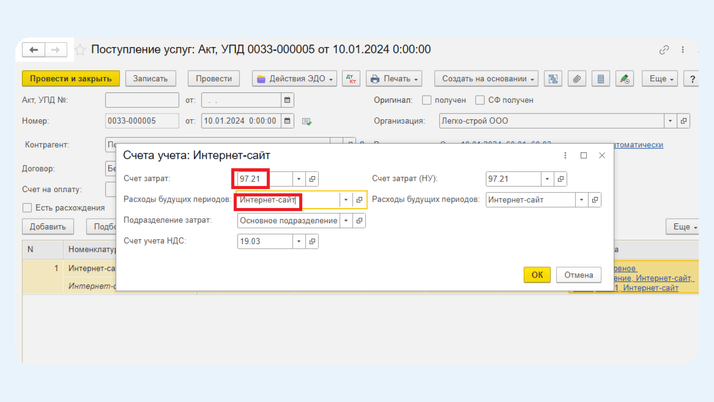The width and height of the screenshot is (714, 402).
Task: Add document to favorites with star icon
Action: (80, 50)
